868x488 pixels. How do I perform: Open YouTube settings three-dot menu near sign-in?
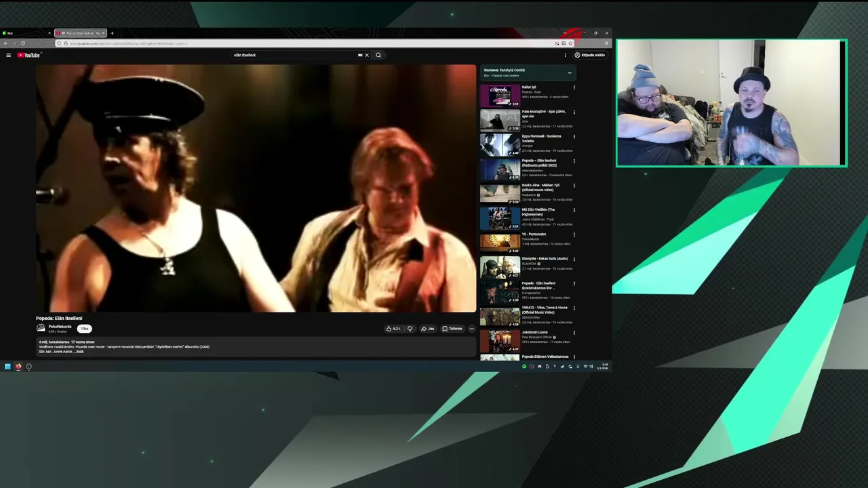point(566,55)
